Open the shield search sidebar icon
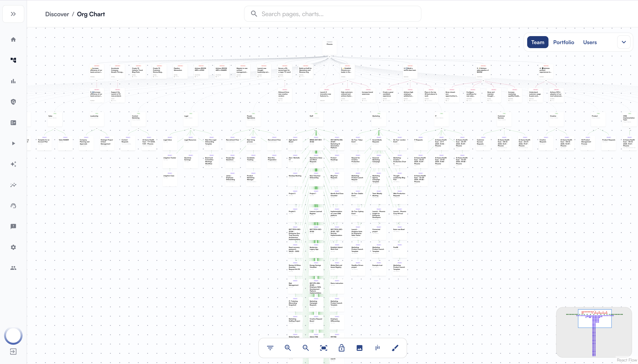Image resolution: width=638 pixels, height=364 pixels. coord(13,102)
